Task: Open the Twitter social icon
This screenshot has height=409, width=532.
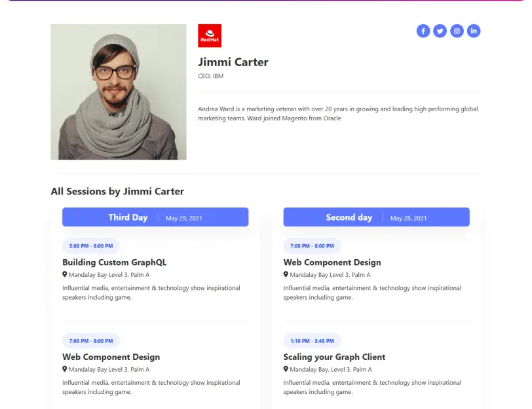Action: 440,31
